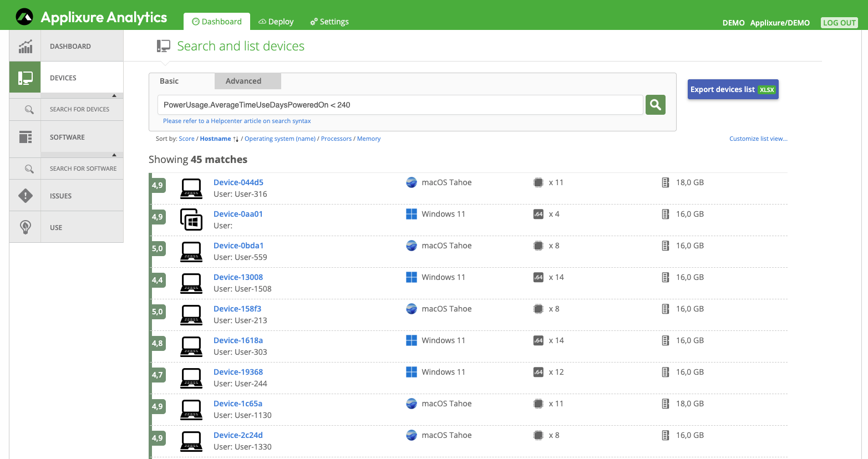The height and width of the screenshot is (459, 868).
Task: Click laptop icon for Device-044d5
Action: coord(191,188)
